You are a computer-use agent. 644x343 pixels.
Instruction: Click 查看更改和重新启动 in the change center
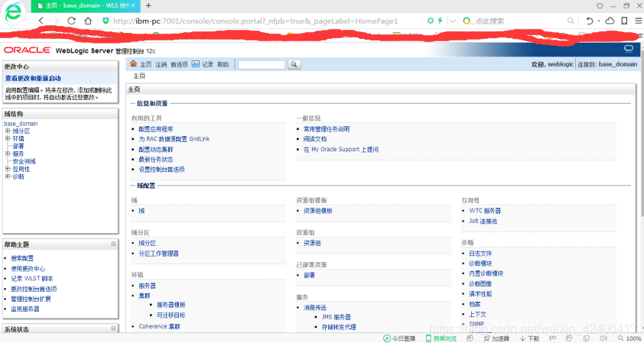point(33,78)
